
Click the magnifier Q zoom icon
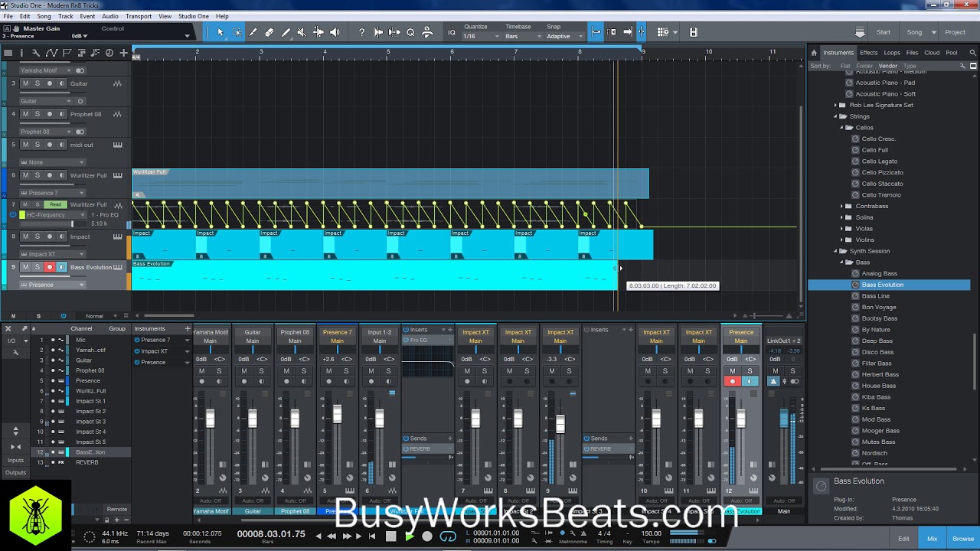tap(410, 32)
